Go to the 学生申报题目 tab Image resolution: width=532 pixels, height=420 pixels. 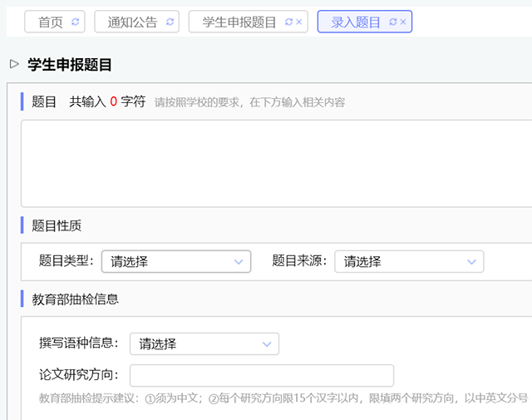pyautogui.click(x=239, y=22)
